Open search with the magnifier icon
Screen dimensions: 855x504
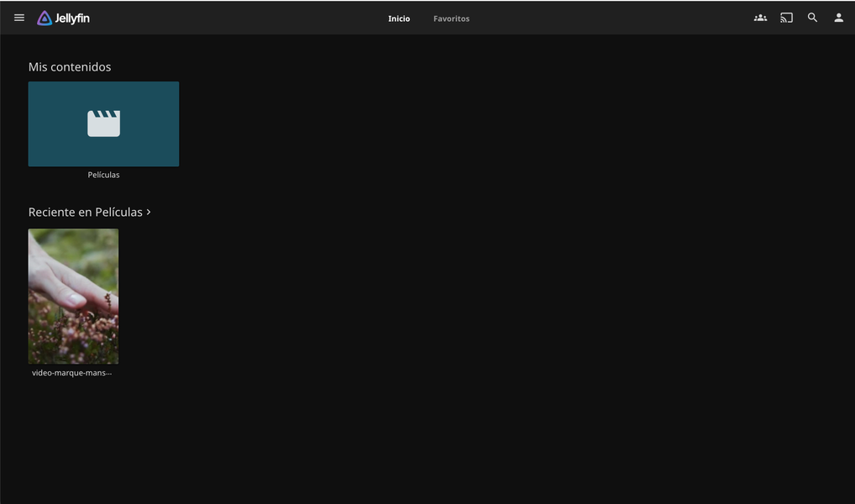pyautogui.click(x=812, y=18)
